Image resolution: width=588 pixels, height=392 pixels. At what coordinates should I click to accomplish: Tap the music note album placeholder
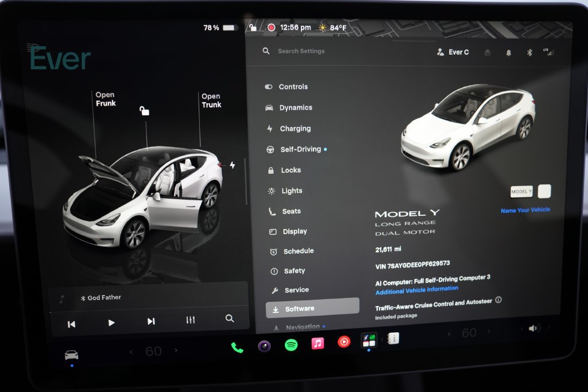[62, 298]
